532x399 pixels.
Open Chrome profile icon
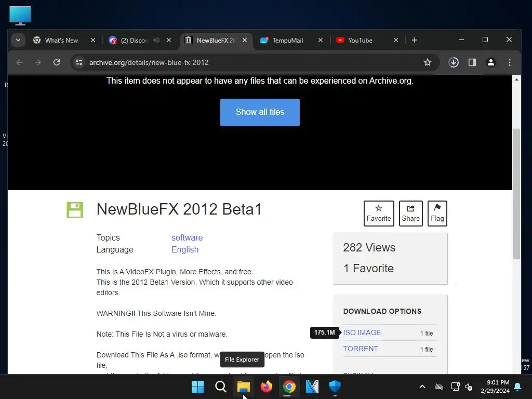click(490, 62)
